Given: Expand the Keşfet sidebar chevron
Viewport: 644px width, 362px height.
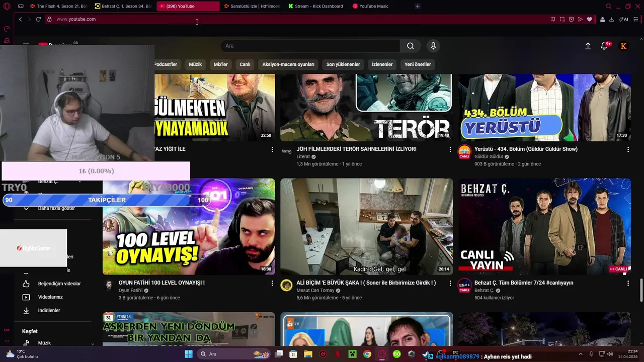Looking at the screenshot, I should click(93, 344).
